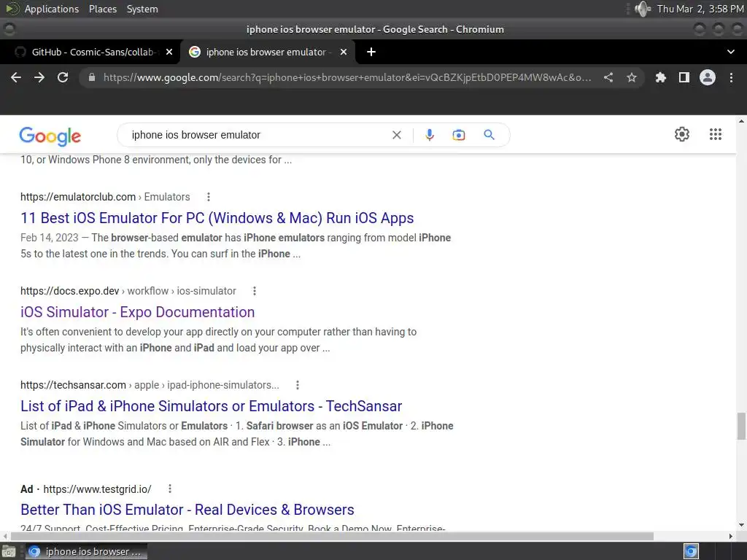Click the horizontal scrollbar at page bottom

tap(332, 536)
